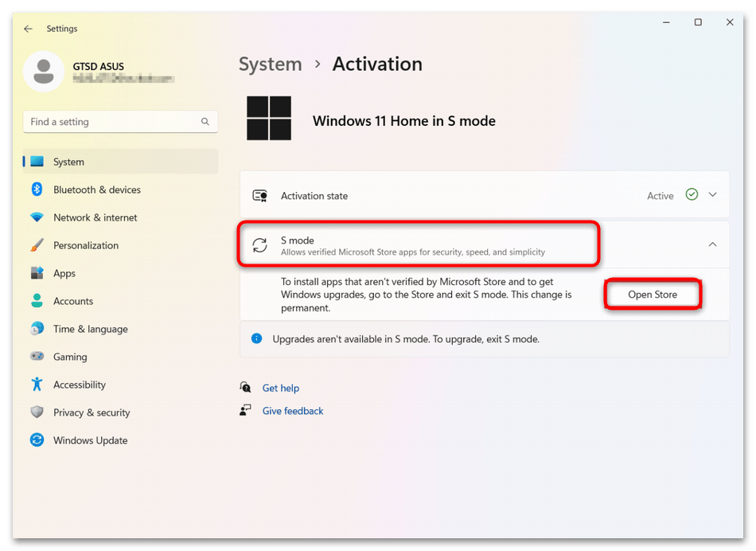This screenshot has width=756, height=551.
Task: Click the S mode row header
Action: tap(485, 245)
